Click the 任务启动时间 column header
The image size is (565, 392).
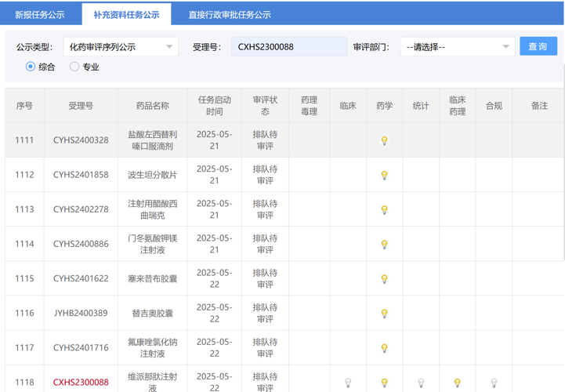[x=215, y=106]
